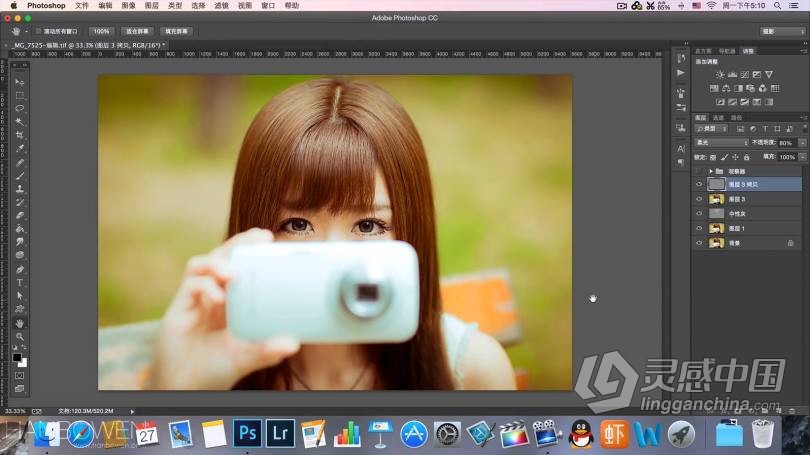
Task: Open the Layers panel flyout menu
Action: tap(803, 118)
